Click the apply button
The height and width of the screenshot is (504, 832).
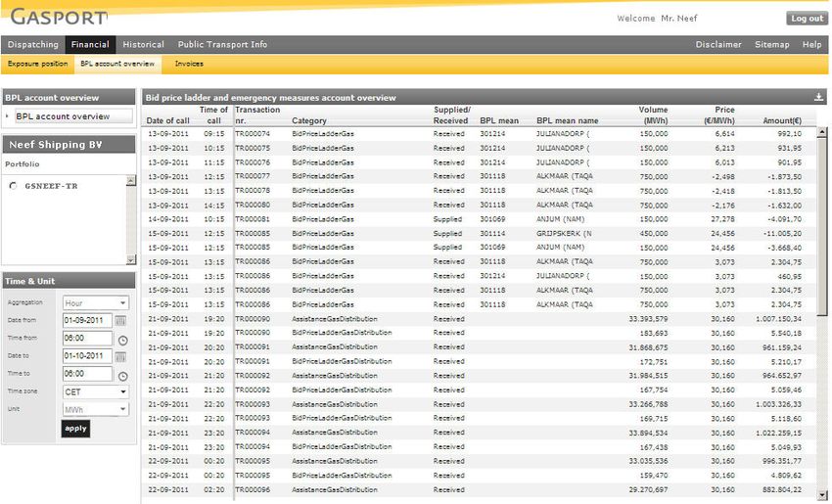pos(75,429)
